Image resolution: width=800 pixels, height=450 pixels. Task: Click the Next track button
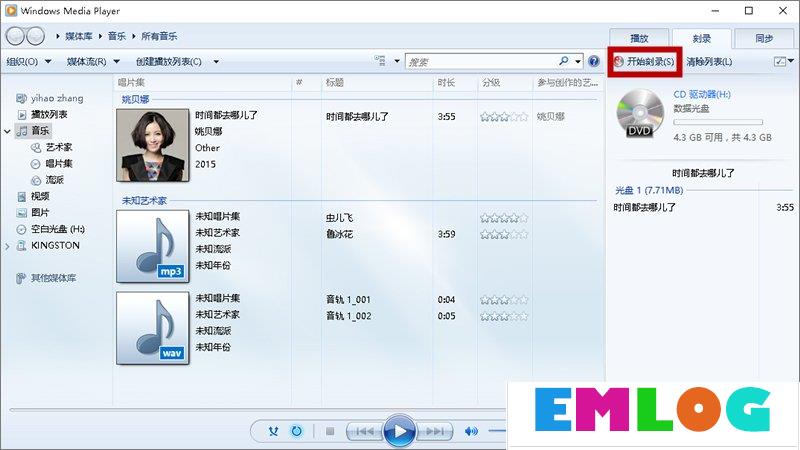click(x=435, y=432)
